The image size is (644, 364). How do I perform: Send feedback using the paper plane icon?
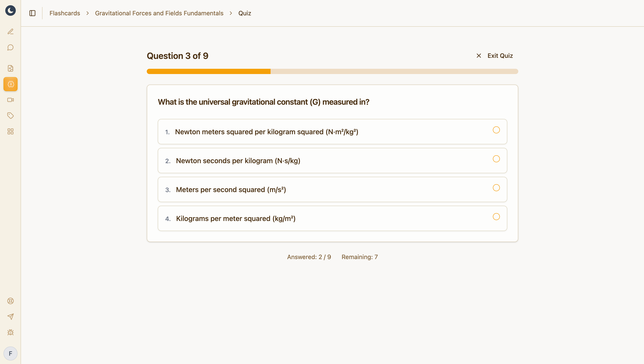tap(10, 317)
